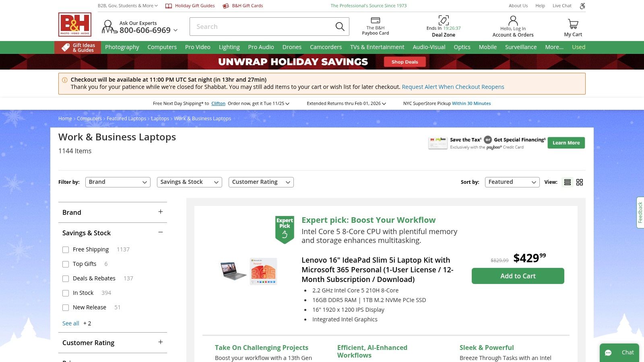Click Shop Deals button

tap(405, 62)
